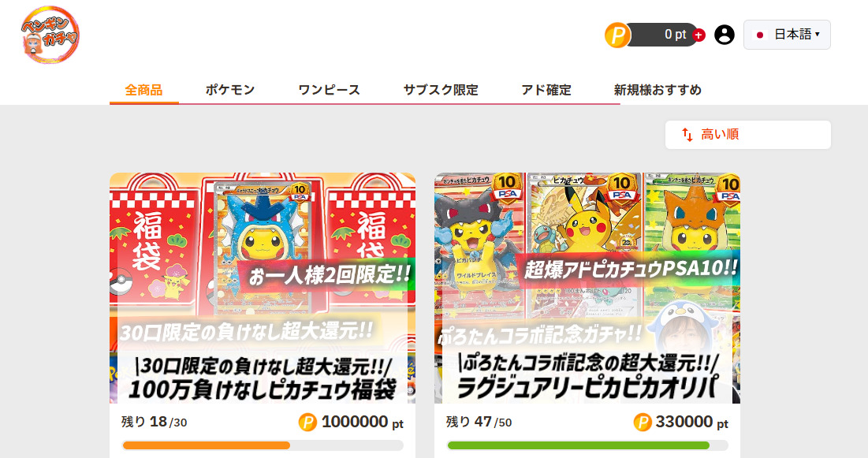
Task: Switch to the ポケモン tab
Action: tap(230, 90)
